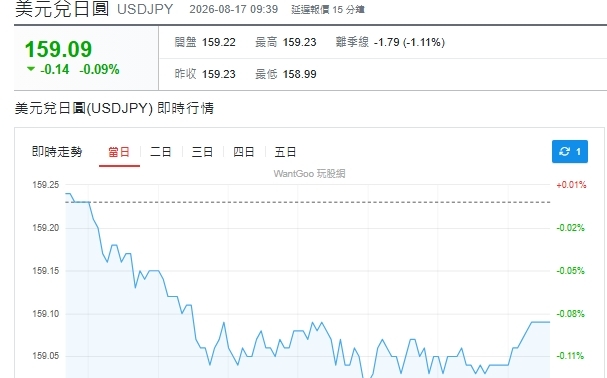Open the 三日 chart tab
The height and width of the screenshot is (378, 607).
point(202,152)
